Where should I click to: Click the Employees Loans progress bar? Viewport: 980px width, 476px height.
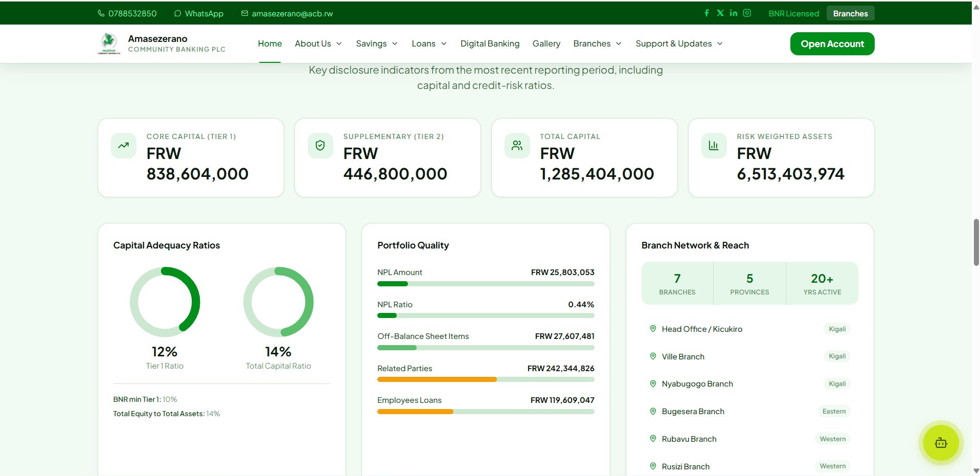(x=486, y=412)
